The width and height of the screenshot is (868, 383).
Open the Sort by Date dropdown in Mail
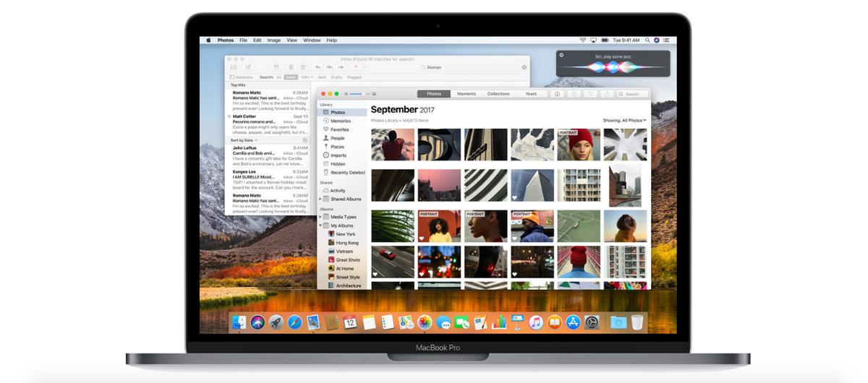coord(244,140)
